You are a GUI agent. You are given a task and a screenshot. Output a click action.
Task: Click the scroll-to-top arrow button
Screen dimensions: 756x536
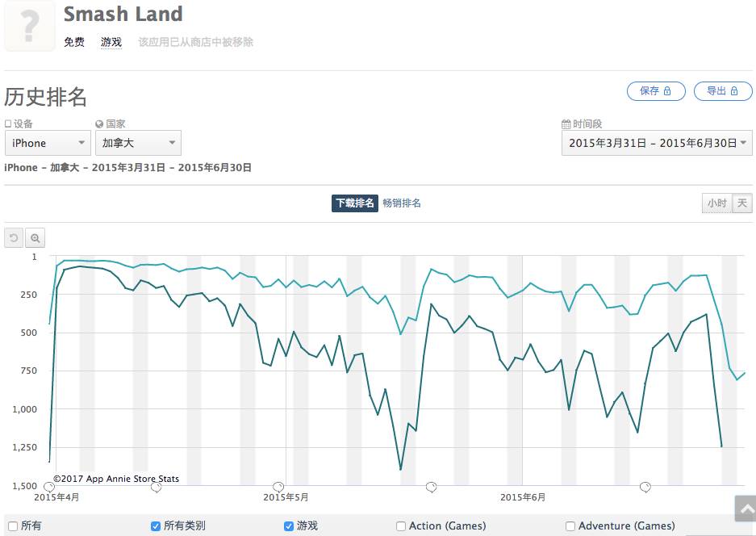[x=745, y=509]
